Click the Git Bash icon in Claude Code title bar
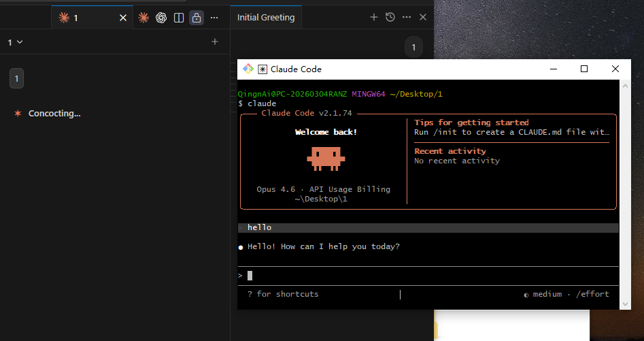Image resolution: width=644 pixels, height=341 pixels. [x=248, y=69]
